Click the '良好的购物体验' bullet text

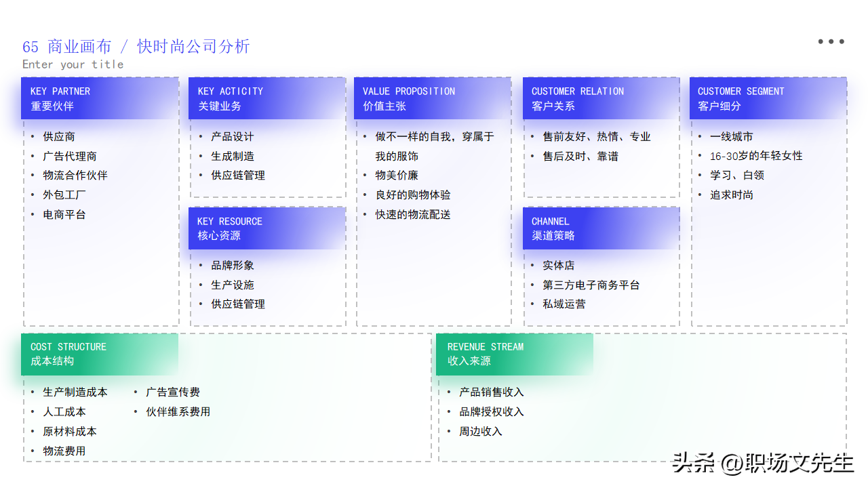[414, 195]
